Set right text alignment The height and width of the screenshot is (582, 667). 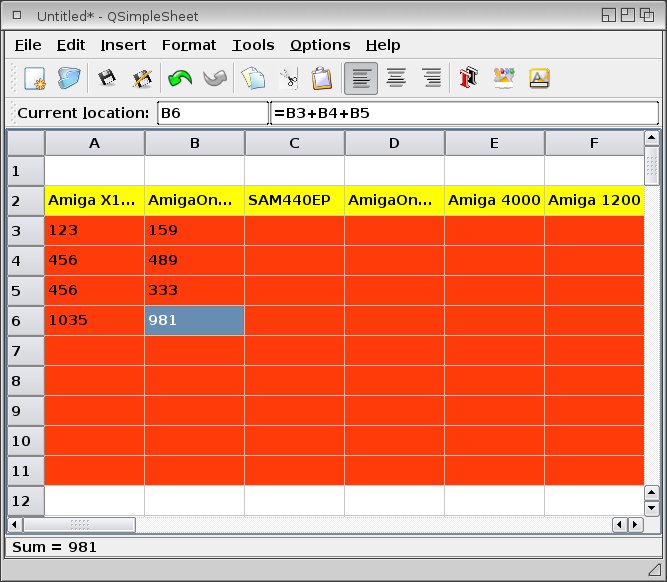[432, 78]
